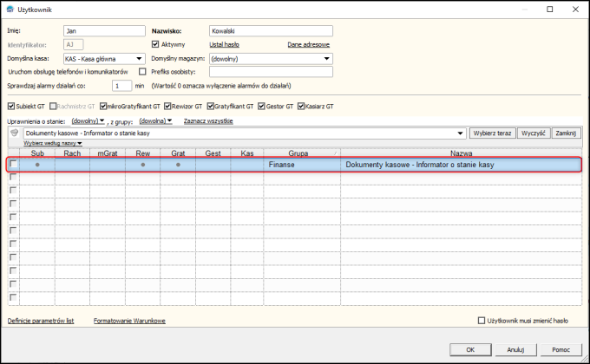
Task: Click the Prefiks osobisty input field
Action: 271,71
